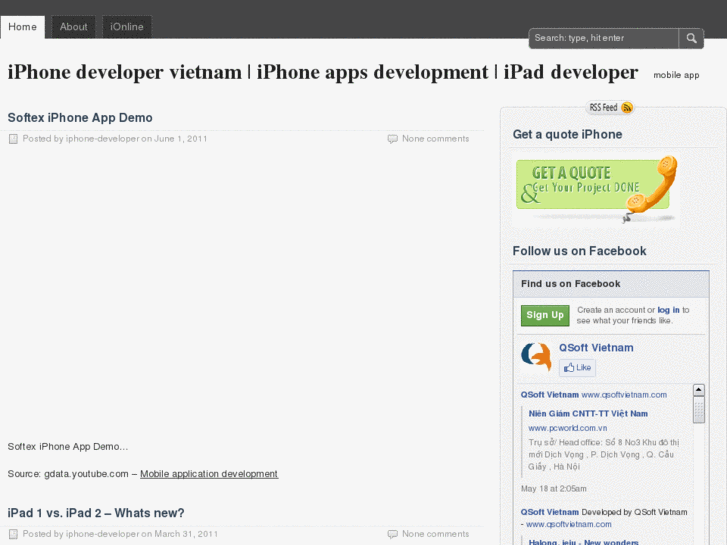This screenshot has height=545, width=727.
Task: Open www.qsoftvietnam.com link in 'Developed by' post
Action: click(568, 524)
